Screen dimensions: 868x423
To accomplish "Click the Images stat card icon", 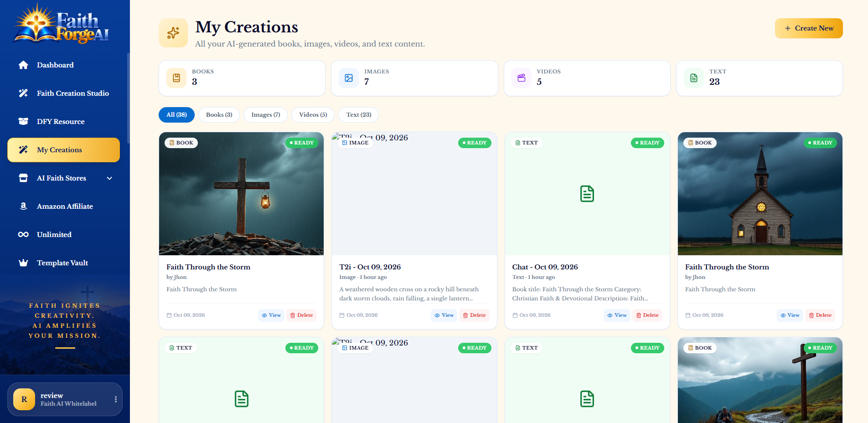I will pos(349,78).
